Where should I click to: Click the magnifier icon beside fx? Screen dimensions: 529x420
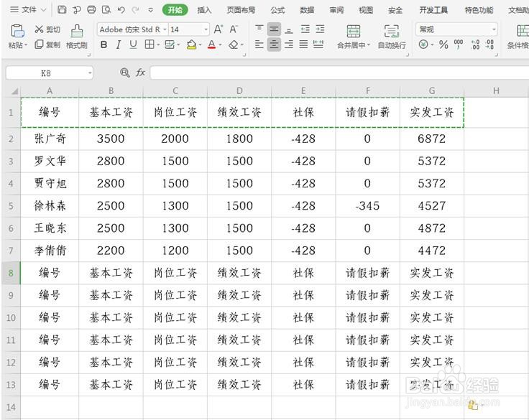(125, 73)
